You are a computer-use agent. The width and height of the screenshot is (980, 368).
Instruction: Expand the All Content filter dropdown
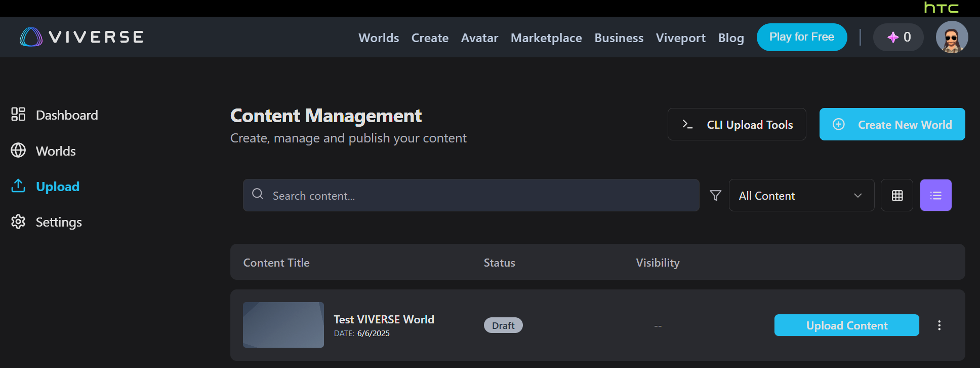tap(801, 195)
